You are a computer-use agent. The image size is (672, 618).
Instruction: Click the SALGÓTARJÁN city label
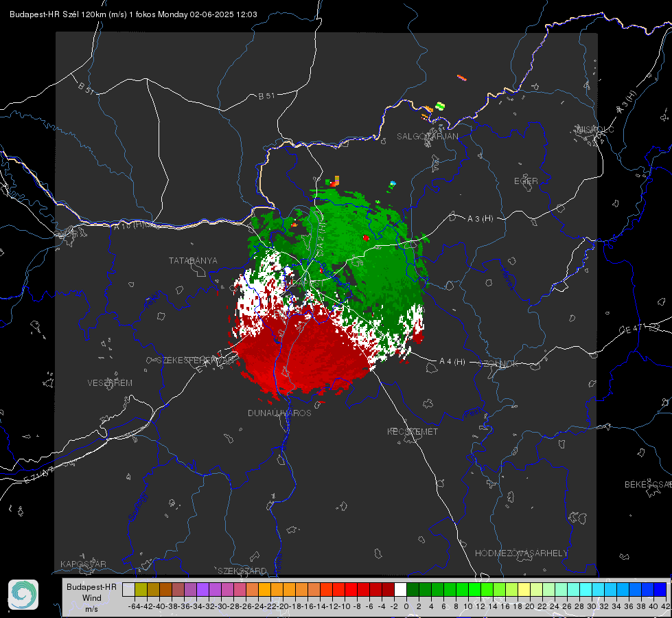click(427, 137)
